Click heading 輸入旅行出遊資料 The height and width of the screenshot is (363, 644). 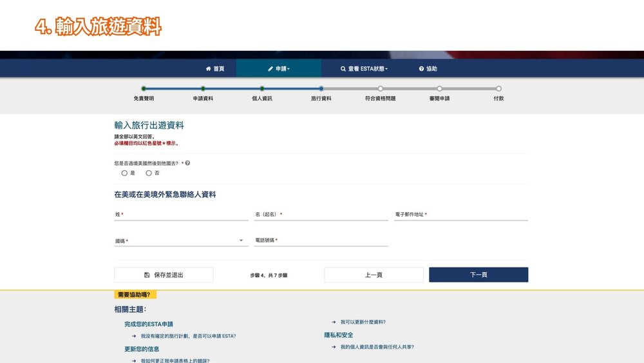(149, 125)
